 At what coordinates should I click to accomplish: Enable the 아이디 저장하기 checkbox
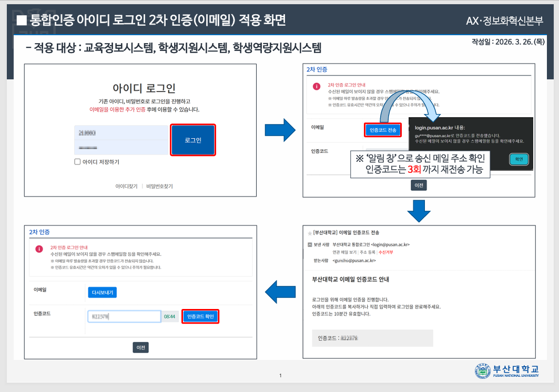tap(77, 162)
